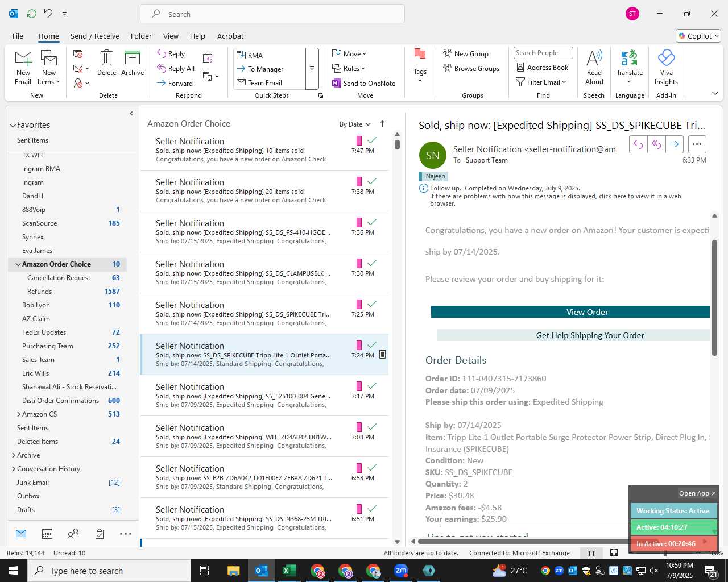Open the Help tab
728x582 pixels.
(197, 36)
